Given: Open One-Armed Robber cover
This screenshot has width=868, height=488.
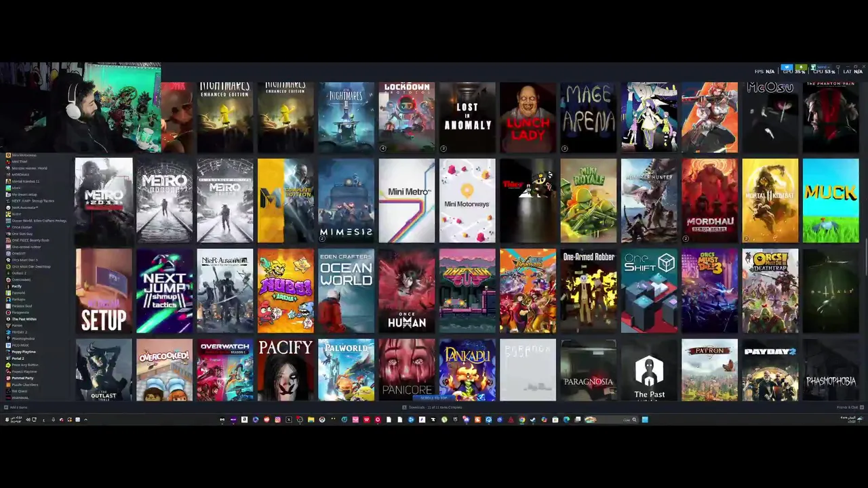Looking at the screenshot, I should [589, 291].
